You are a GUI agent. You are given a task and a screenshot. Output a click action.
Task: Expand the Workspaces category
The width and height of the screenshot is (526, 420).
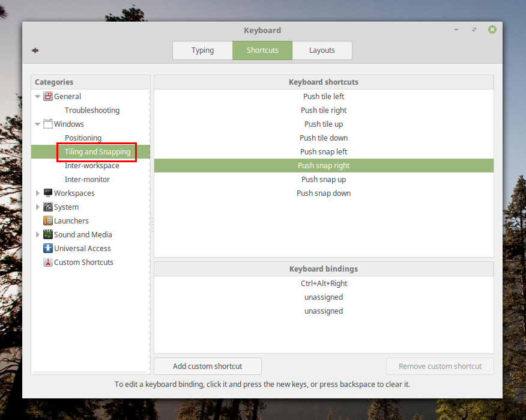pos(38,193)
